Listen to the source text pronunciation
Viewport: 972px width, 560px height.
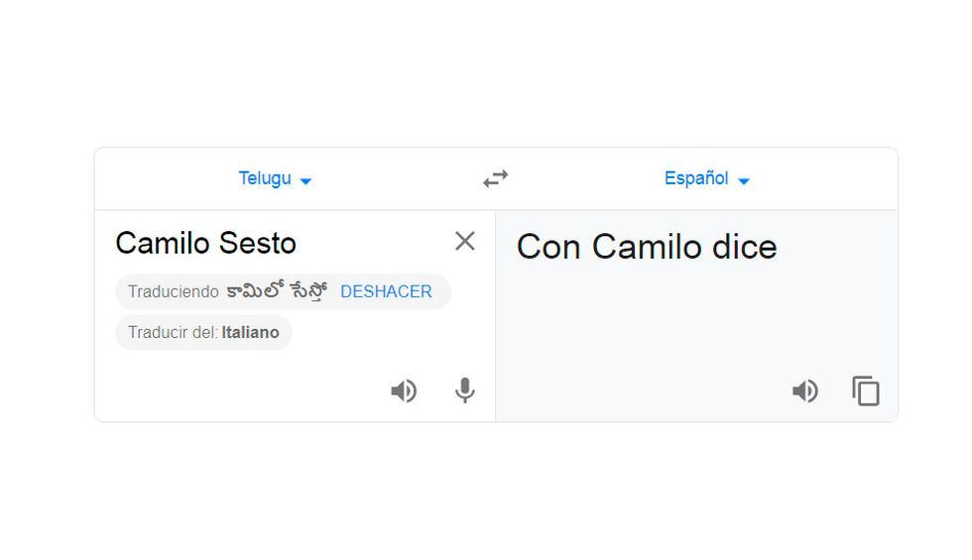[404, 392]
